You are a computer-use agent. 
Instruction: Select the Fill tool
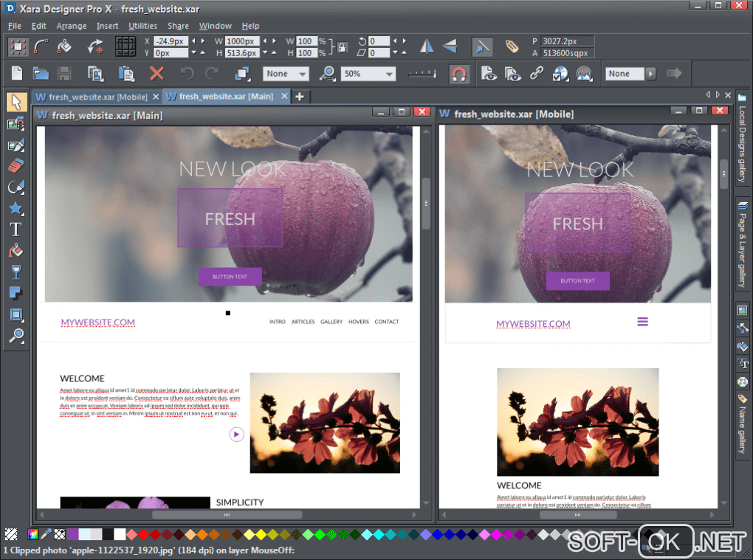[x=16, y=251]
